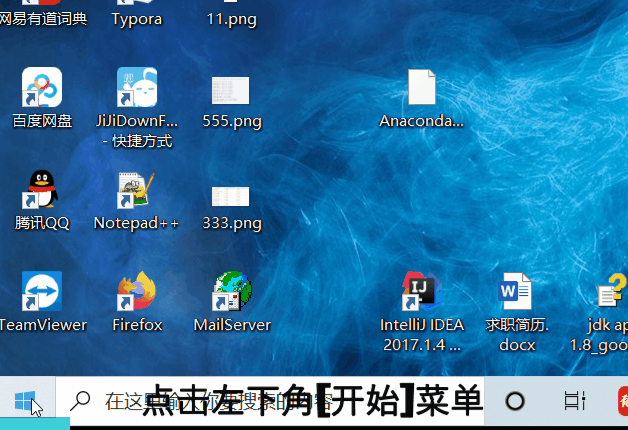Select the 11.png file label
Screen dimensions: 628x430
tap(231, 18)
